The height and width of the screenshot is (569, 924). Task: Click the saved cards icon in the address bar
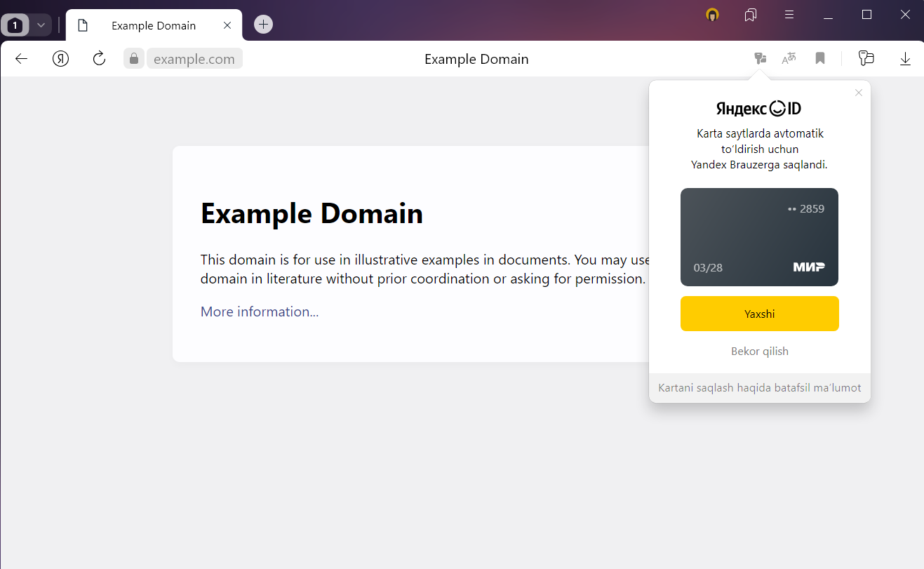(x=760, y=59)
